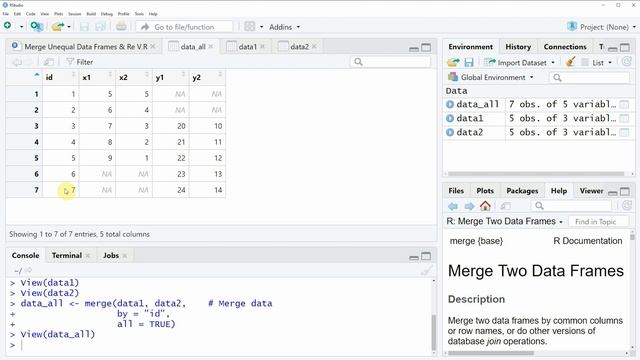Click the Help back arrow icon
This screenshot has width=640, height=360.
coord(453,206)
